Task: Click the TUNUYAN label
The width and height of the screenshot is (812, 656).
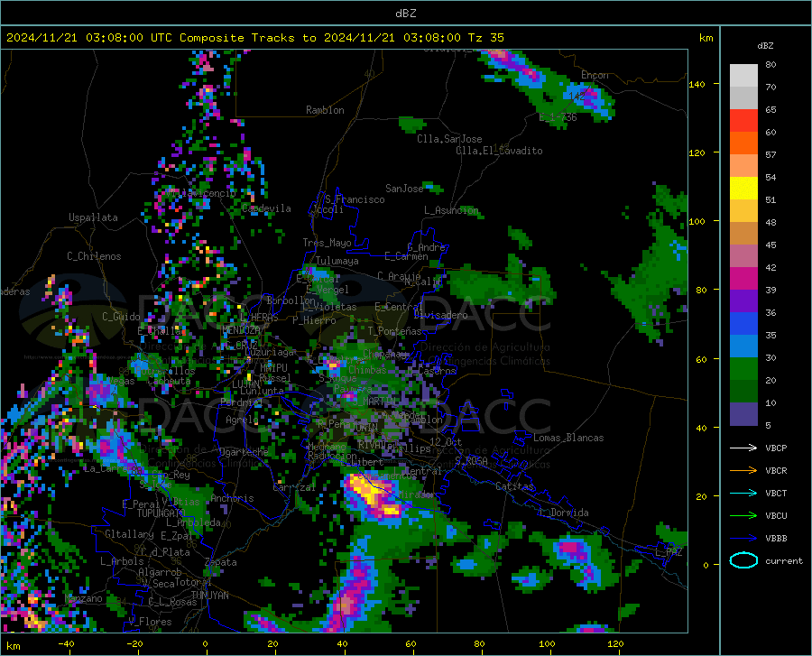Action: click(209, 596)
